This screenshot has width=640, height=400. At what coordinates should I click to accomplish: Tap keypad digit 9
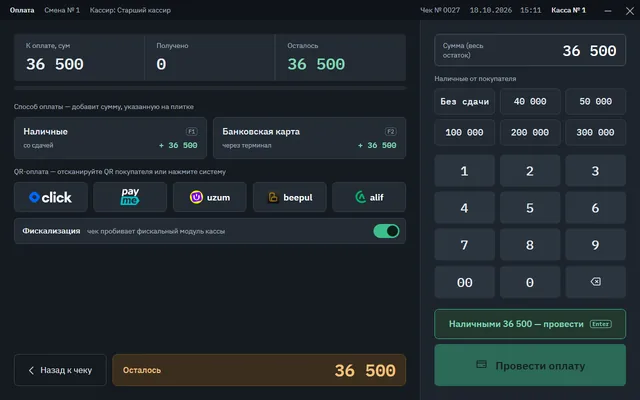596,245
